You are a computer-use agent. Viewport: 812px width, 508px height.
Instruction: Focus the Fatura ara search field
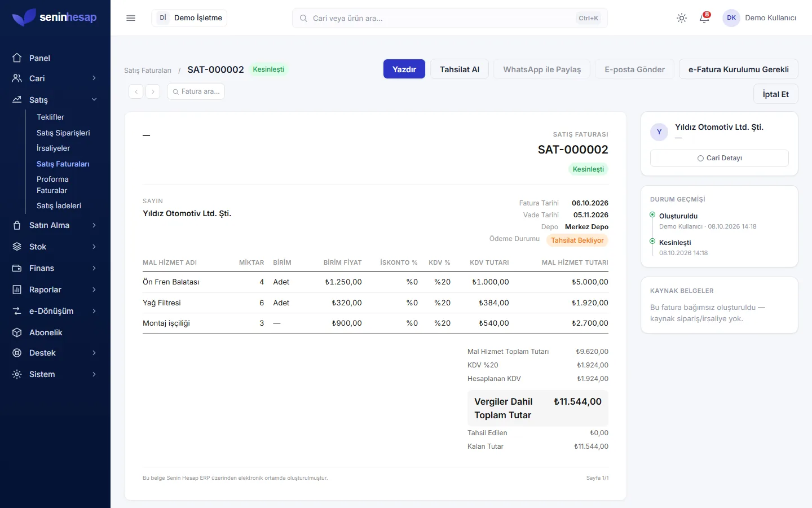[x=196, y=91]
